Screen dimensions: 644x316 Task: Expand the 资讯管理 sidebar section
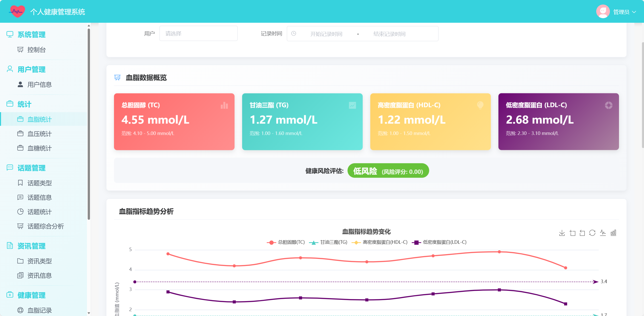[43, 246]
